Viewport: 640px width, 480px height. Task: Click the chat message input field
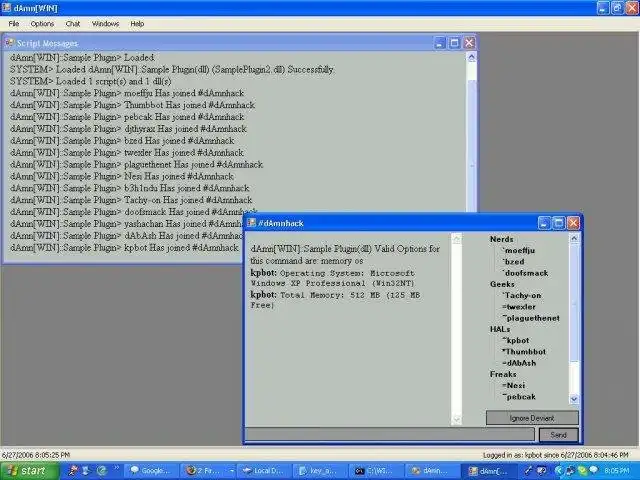(x=390, y=435)
